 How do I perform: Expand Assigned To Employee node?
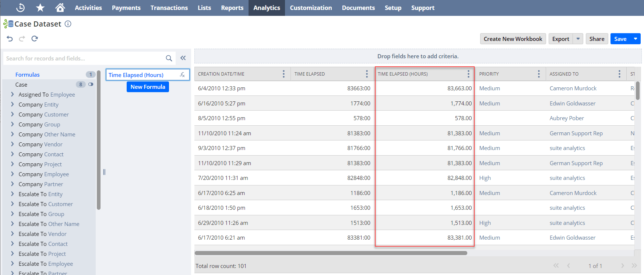(x=13, y=94)
